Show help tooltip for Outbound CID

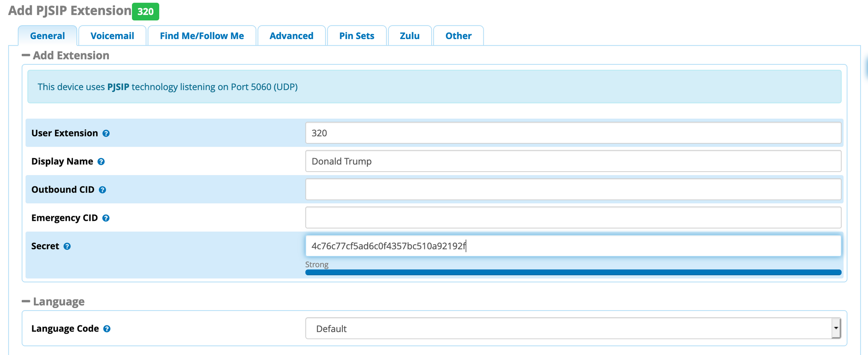click(x=102, y=190)
